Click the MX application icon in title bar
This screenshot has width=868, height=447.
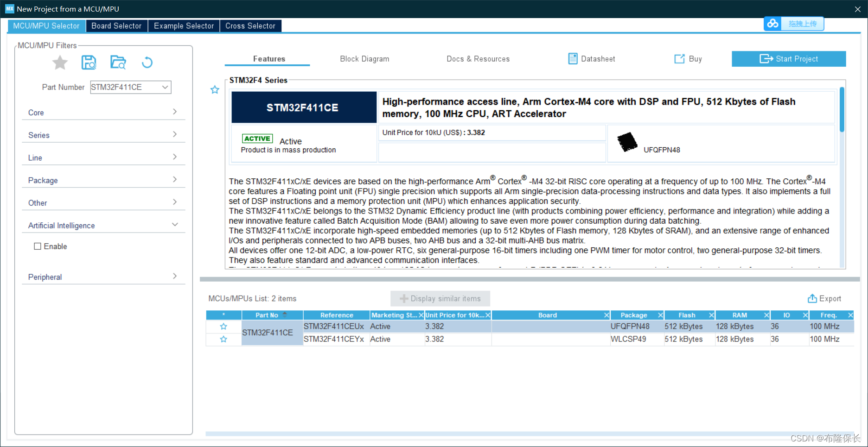coord(10,9)
